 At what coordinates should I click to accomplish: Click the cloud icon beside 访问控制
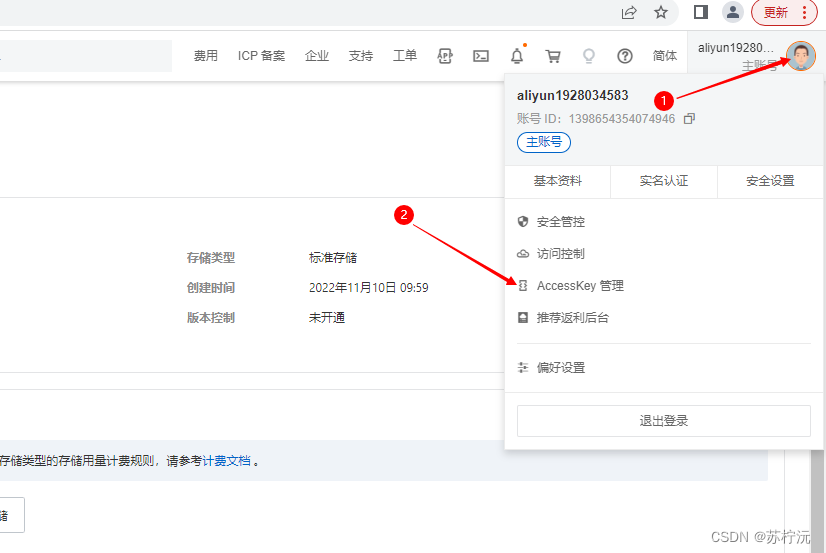click(523, 254)
